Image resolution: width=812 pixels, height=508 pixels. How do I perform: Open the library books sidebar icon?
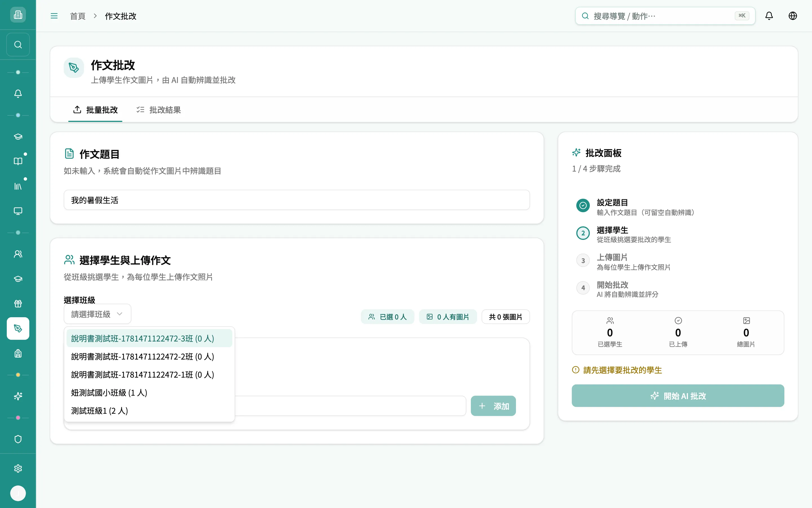tap(18, 186)
